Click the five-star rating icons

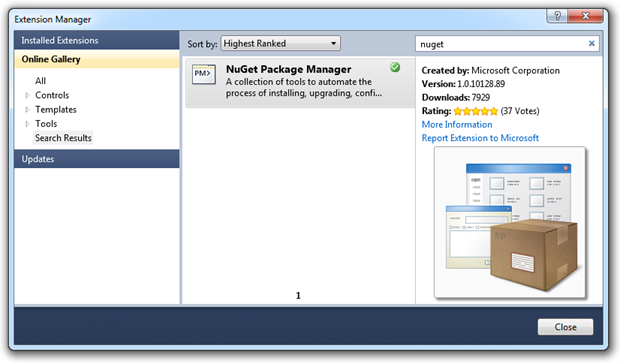(x=475, y=111)
